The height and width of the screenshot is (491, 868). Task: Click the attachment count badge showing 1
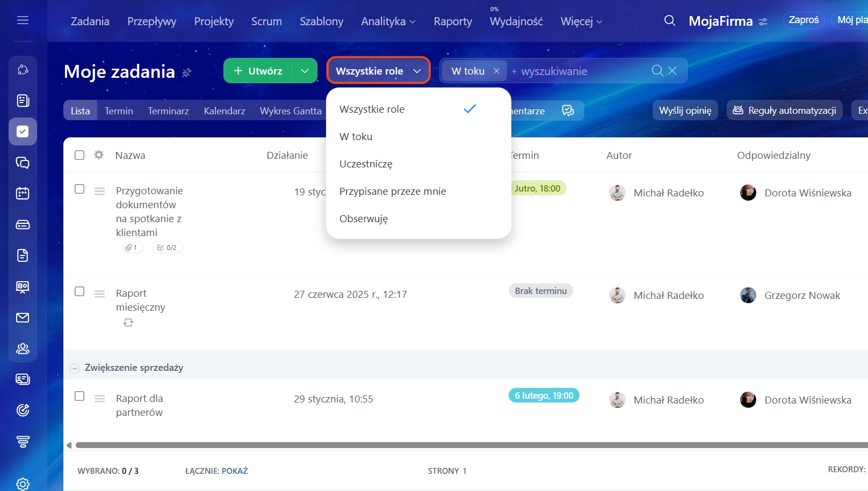click(x=132, y=247)
